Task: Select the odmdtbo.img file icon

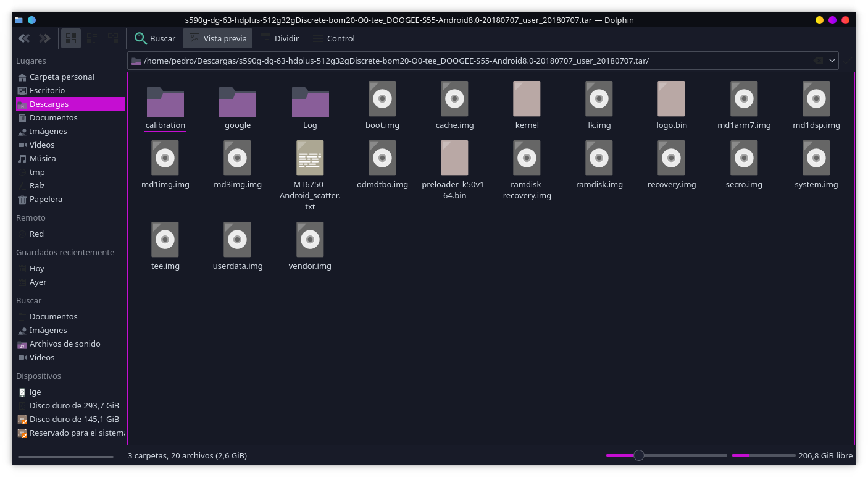Action: [x=382, y=158]
